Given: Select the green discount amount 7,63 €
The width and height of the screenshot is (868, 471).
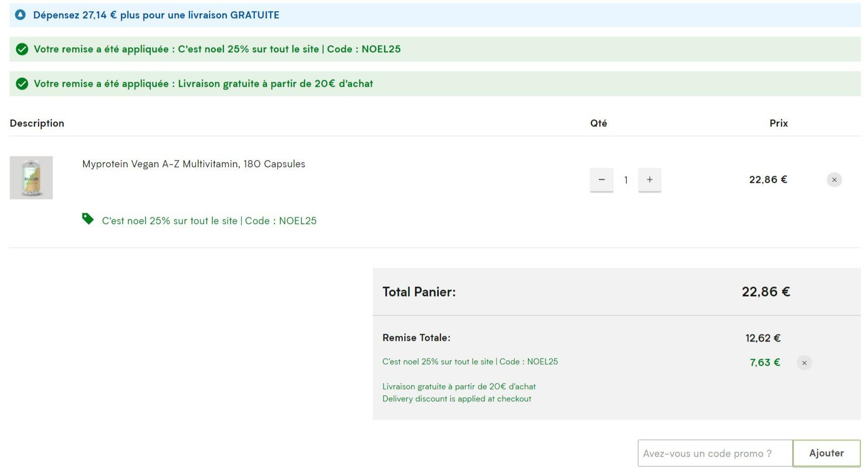Looking at the screenshot, I should coord(765,362).
